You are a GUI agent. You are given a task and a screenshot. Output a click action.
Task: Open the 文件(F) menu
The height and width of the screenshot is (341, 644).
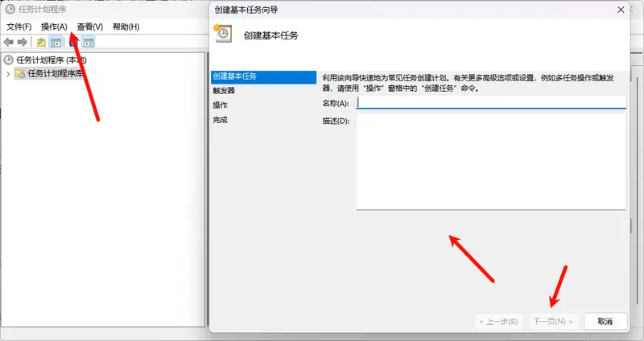19,27
